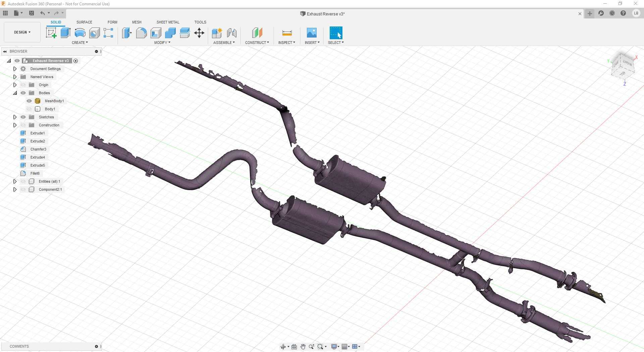
Task: Open the SHEET METAL tab
Action: tap(168, 22)
